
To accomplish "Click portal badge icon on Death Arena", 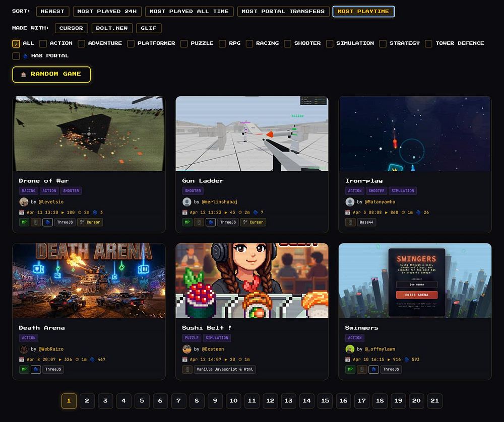I will 36,369.
